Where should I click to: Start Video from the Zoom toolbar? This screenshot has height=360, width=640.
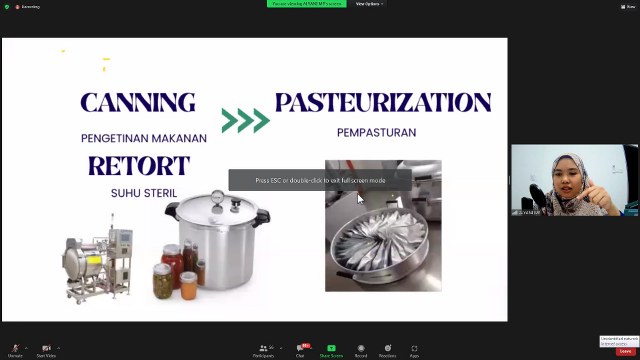(x=46, y=351)
